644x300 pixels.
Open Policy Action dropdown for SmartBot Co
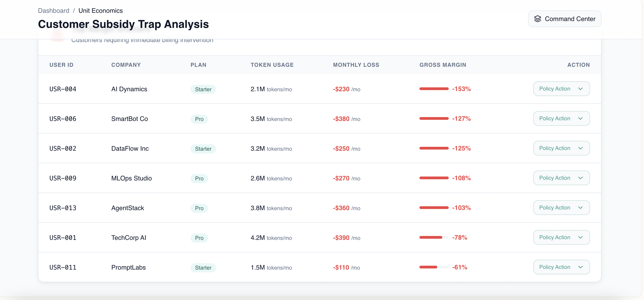tap(561, 118)
